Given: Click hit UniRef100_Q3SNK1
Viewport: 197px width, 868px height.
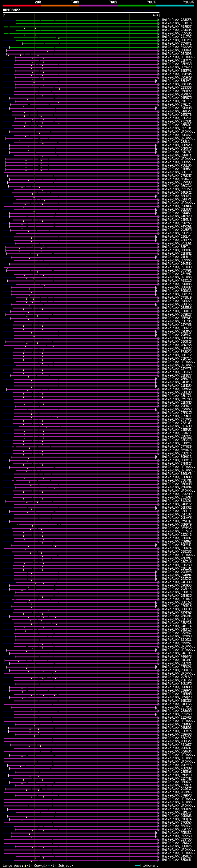Looking at the screenshot, I should (x=177, y=416).
